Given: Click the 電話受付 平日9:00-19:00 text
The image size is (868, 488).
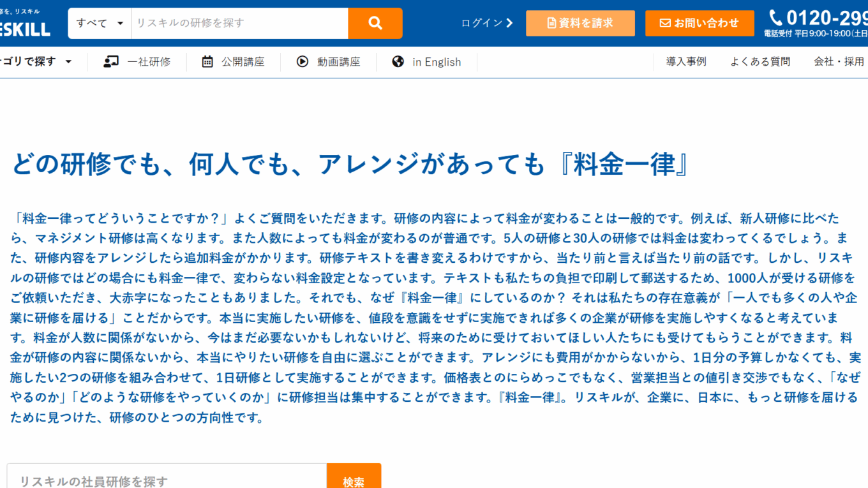Looking at the screenshot, I should (816, 34).
